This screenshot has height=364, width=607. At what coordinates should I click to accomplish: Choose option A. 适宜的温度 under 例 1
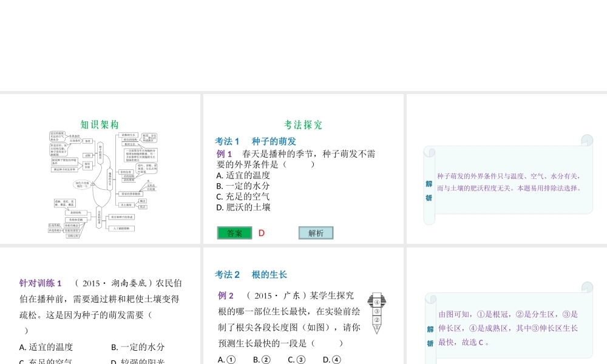click(x=243, y=175)
